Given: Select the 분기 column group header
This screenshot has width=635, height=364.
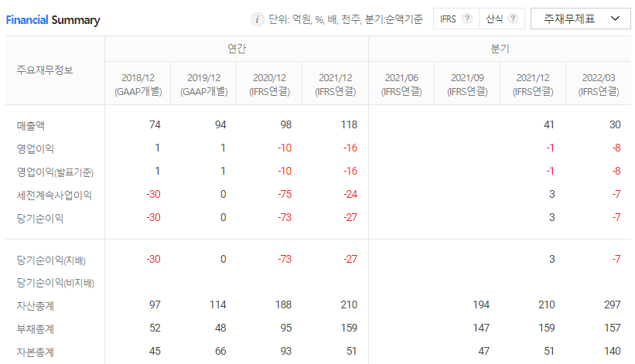Looking at the screenshot, I should click(500, 49).
